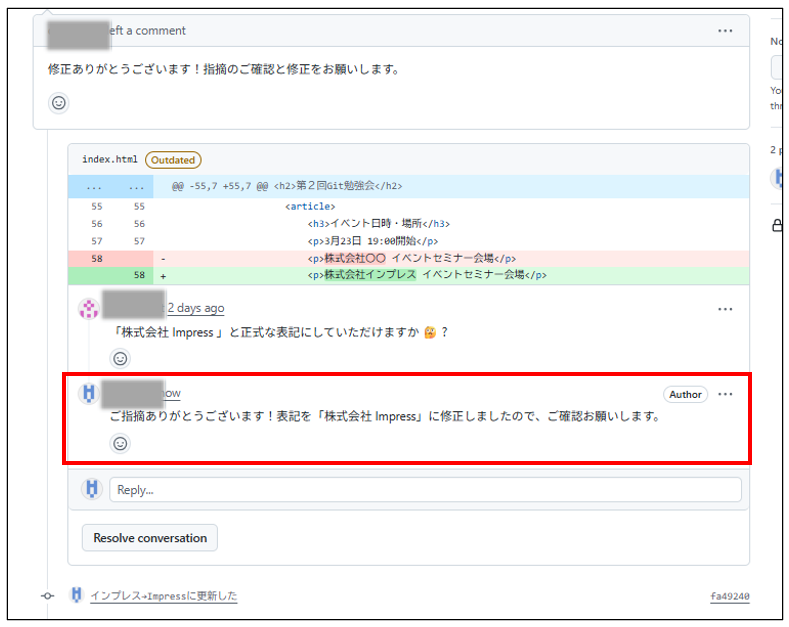Click the avatar next to the commit message
The image size is (789, 627).
click(76, 595)
